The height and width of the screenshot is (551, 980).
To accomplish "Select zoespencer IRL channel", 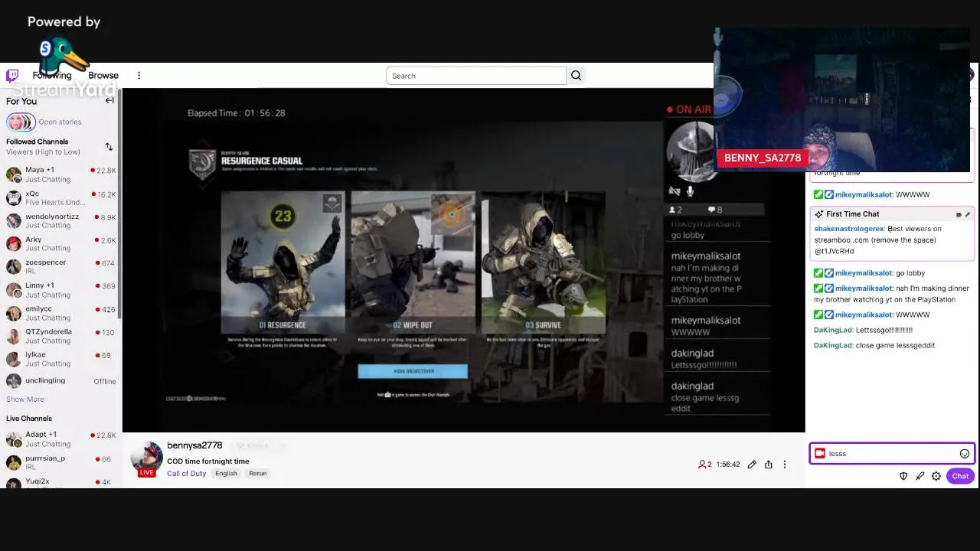I will [x=60, y=267].
